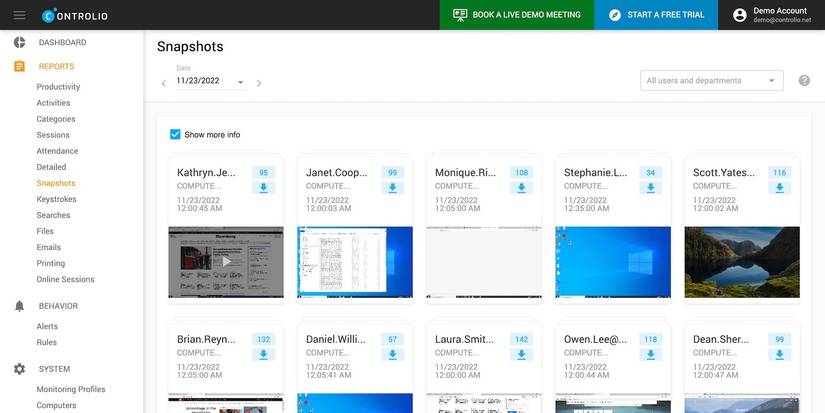
Task: Open Demo Account user menu
Action: pyautogui.click(x=772, y=15)
